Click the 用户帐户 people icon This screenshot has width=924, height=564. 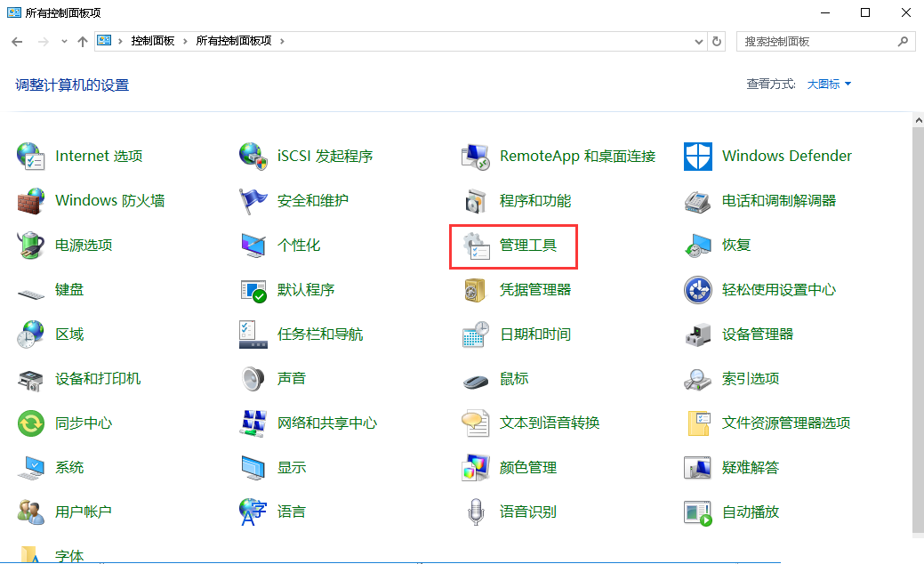(x=30, y=512)
